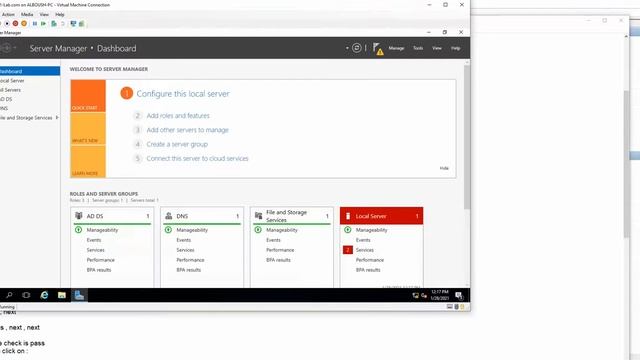The height and width of the screenshot is (360, 640).
Task: Click Performance in File and Storage Services tile
Action: pos(280,250)
